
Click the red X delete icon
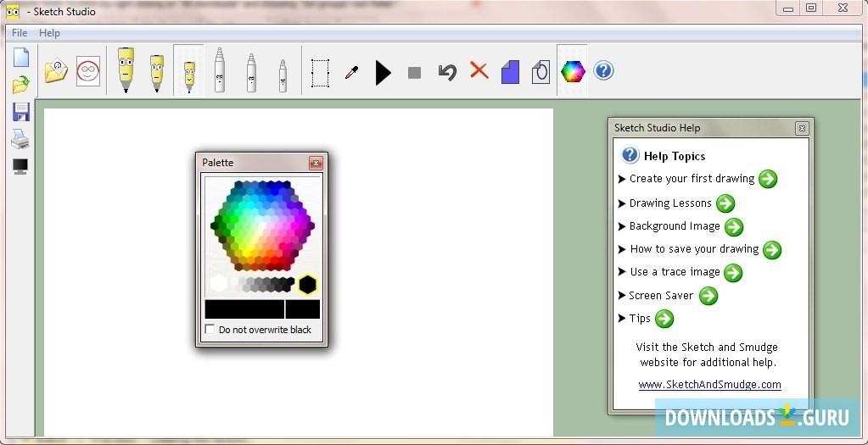(479, 70)
